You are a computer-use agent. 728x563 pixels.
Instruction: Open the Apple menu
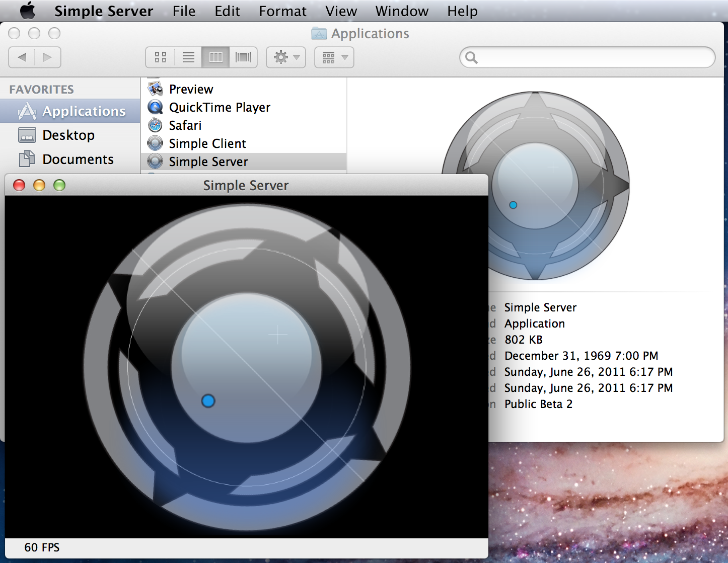coord(28,11)
